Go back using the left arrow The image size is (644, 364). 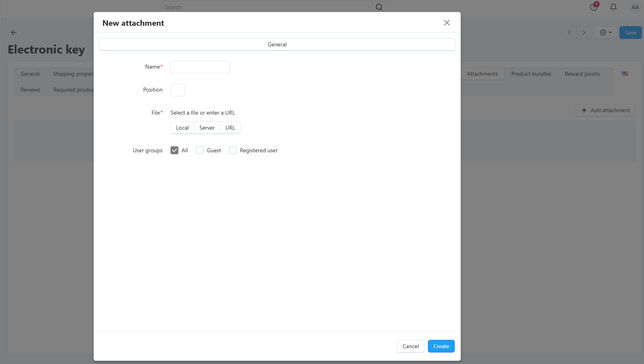[14, 33]
